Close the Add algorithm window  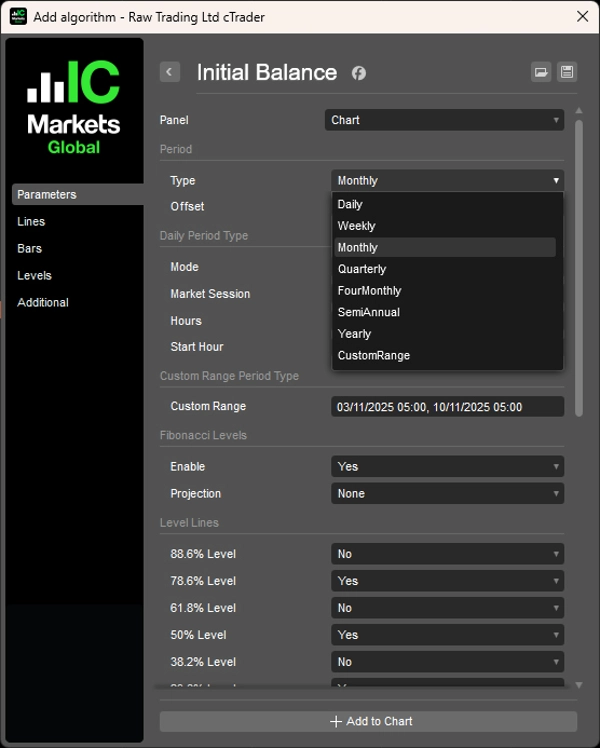pyautogui.click(x=582, y=16)
